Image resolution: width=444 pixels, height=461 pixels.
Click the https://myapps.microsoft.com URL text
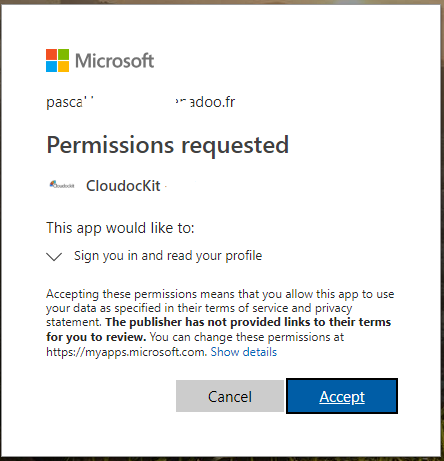(x=127, y=352)
